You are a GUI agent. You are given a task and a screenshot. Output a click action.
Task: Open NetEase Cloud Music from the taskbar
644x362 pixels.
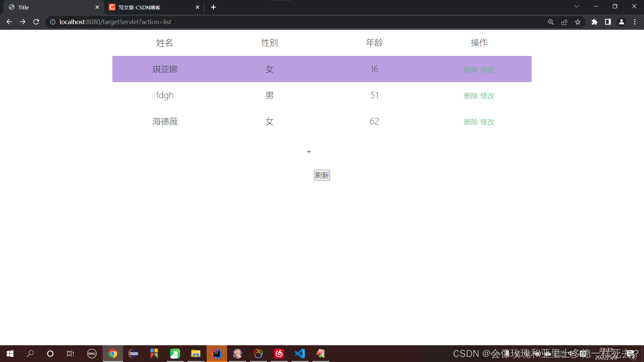click(x=279, y=354)
